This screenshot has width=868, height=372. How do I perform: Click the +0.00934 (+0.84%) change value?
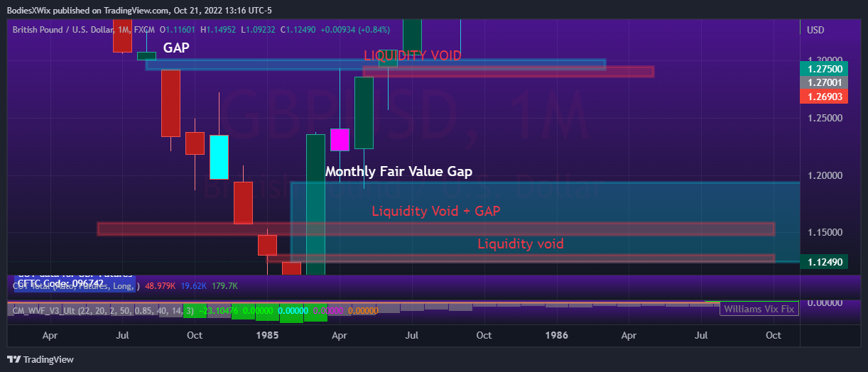(355, 30)
